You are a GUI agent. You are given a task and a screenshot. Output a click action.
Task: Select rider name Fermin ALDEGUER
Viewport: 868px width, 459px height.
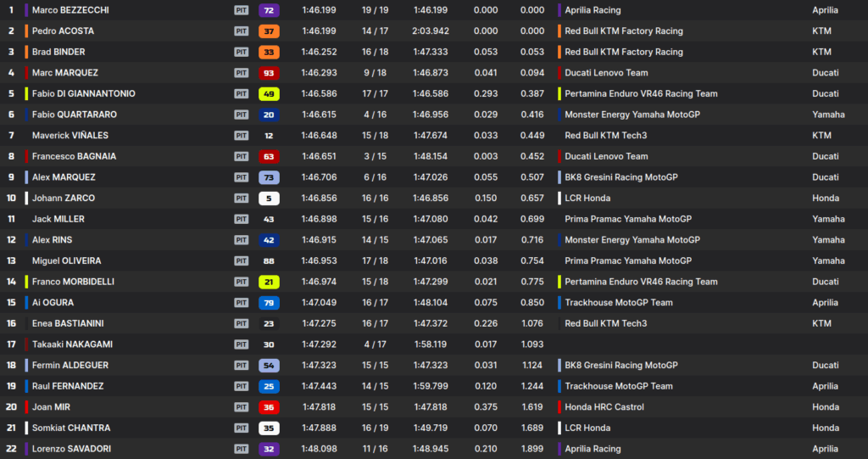70,366
